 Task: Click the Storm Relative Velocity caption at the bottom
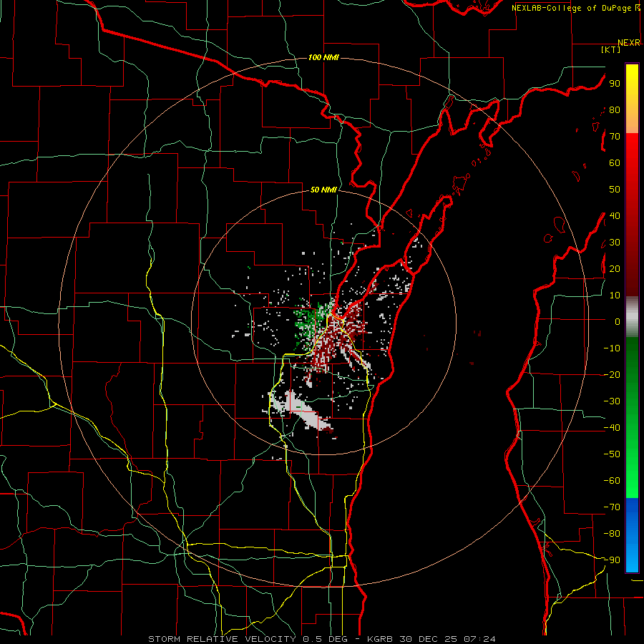point(321,639)
